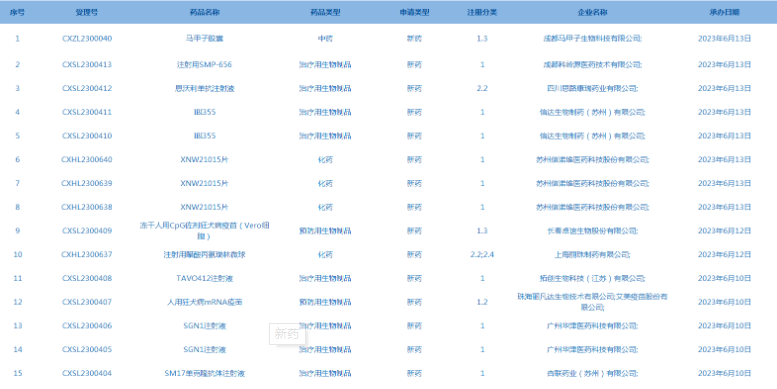Open acceptance number CXHL2300640

coord(87,160)
